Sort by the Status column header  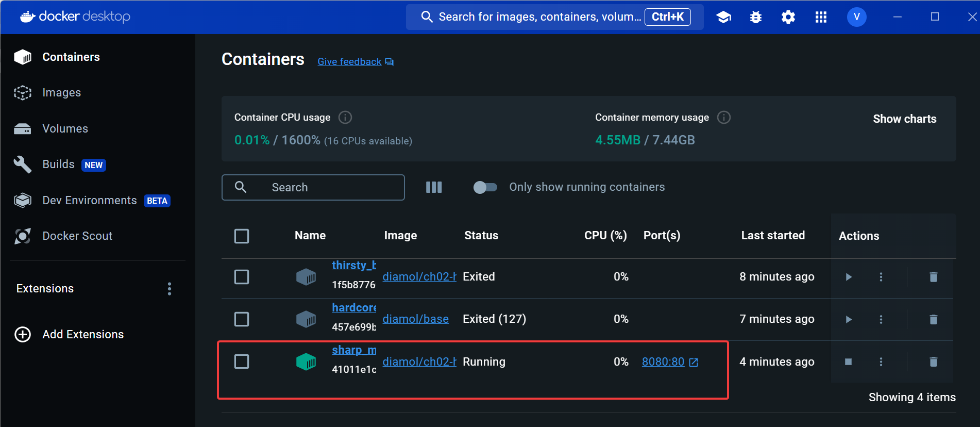click(481, 236)
